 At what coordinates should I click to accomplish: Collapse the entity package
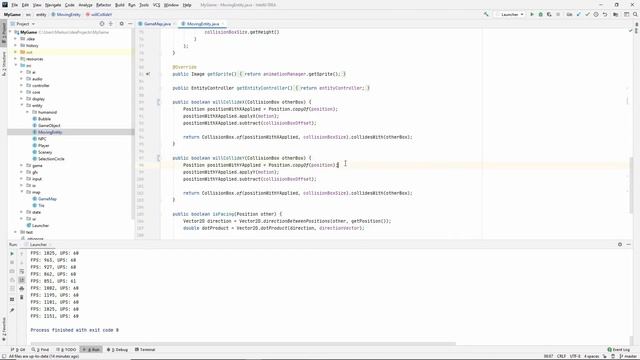22,105
